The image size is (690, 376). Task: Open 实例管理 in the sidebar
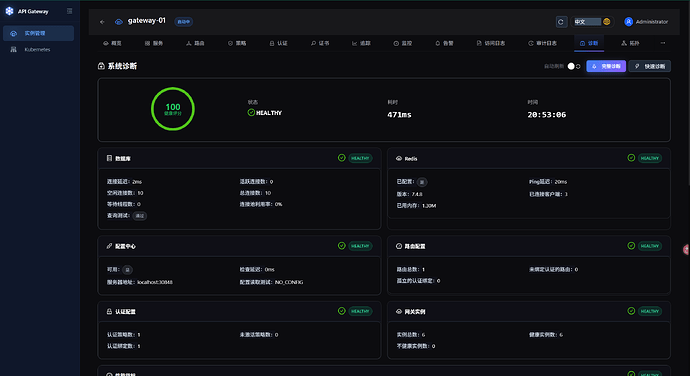(38, 33)
